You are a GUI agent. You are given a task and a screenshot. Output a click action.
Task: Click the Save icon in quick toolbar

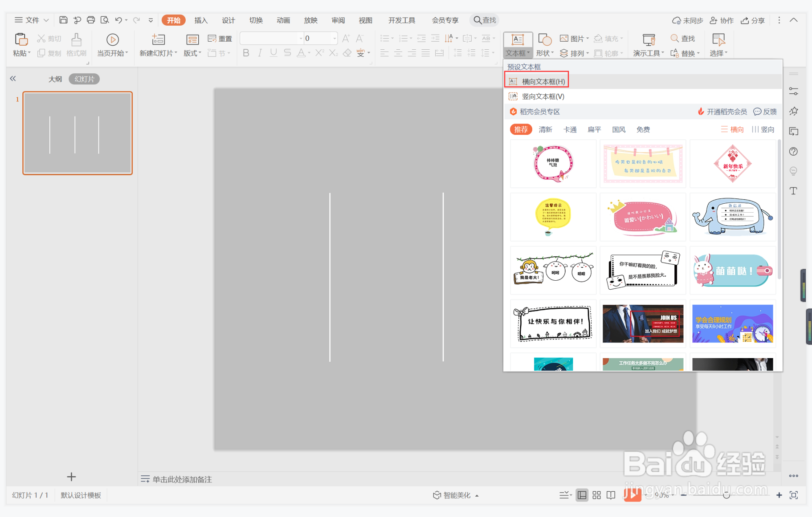coord(63,20)
